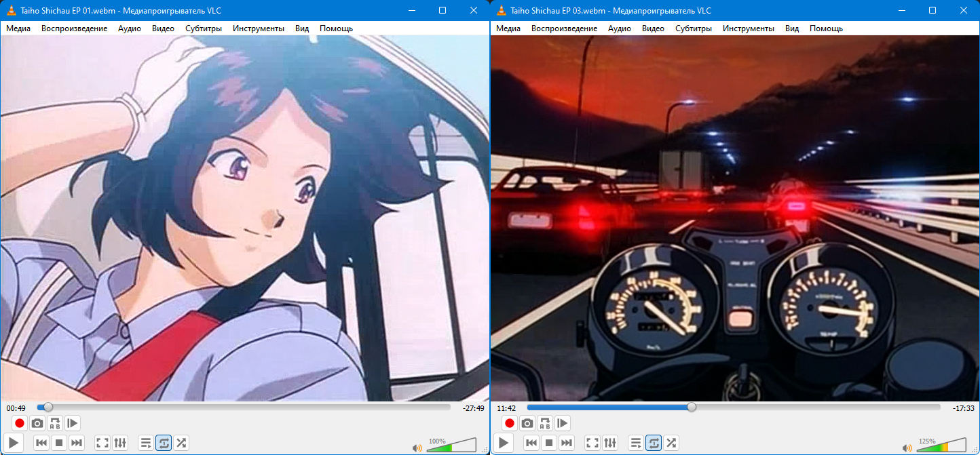980x455 pixels.
Task: Open extended settings in EP 03 window
Action: tap(610, 443)
